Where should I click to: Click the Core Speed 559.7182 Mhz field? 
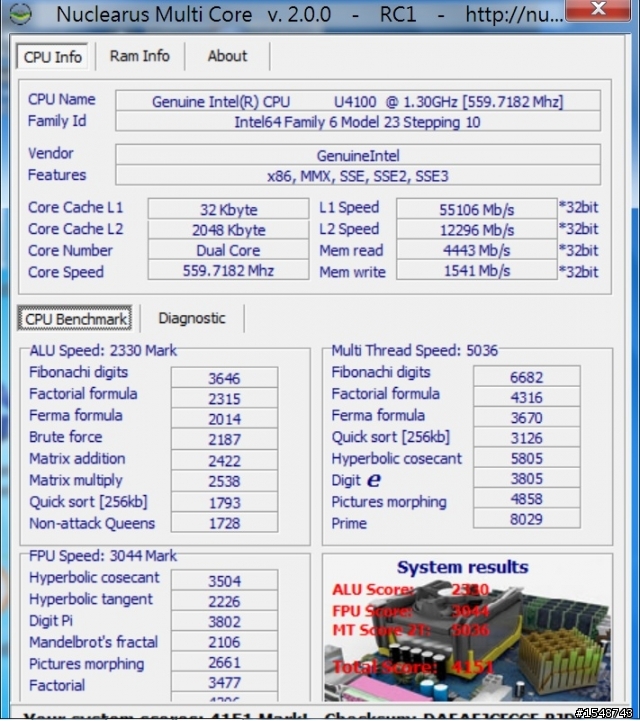click(228, 270)
